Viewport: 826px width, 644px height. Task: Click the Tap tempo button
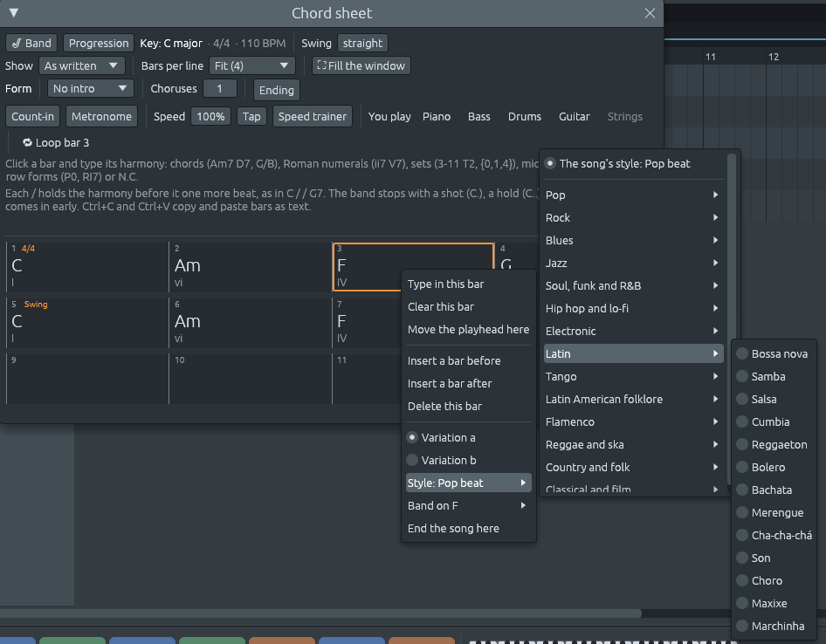click(251, 116)
